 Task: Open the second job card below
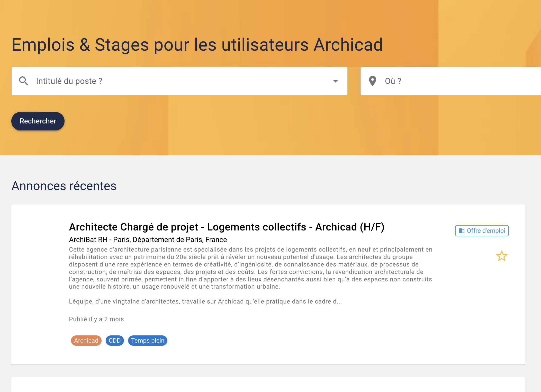coord(268,385)
